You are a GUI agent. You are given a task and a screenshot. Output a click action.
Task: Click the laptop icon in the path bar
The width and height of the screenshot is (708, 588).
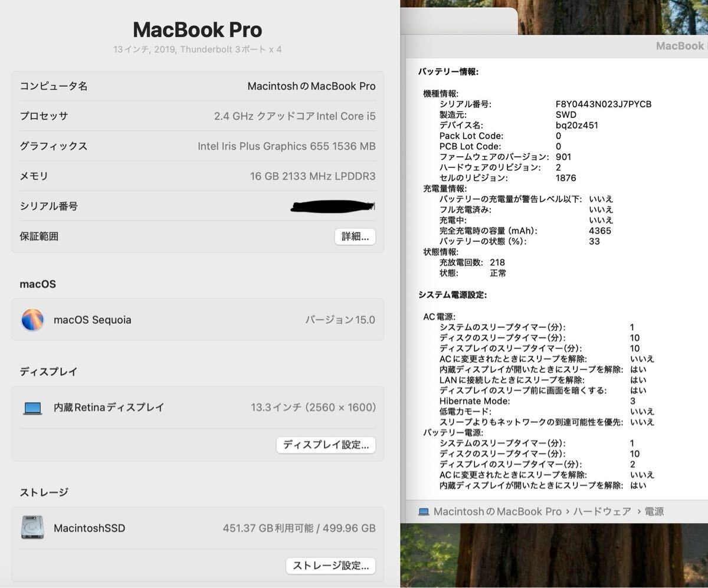coord(424,512)
